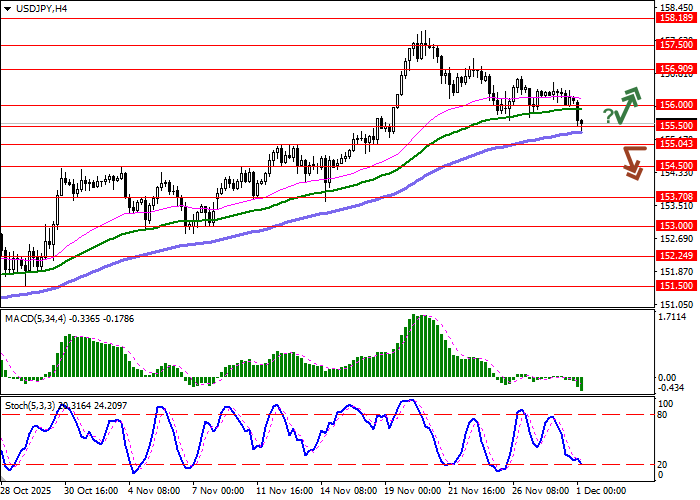The image size is (700, 500).
Task: Open the USDJPY,H4 chart dropdown arrow
Action: click(x=7, y=8)
